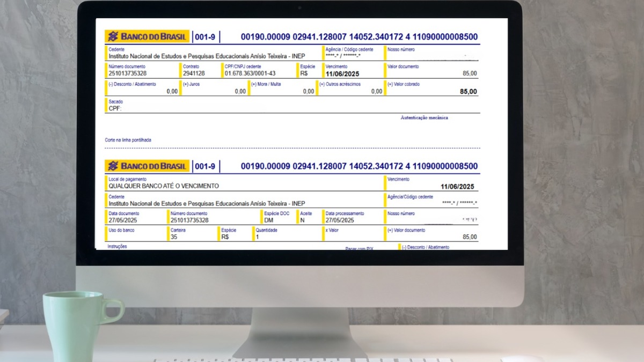
Task: Click the '(=) Valor documento' amount beside x Valor
Action: pos(470,237)
